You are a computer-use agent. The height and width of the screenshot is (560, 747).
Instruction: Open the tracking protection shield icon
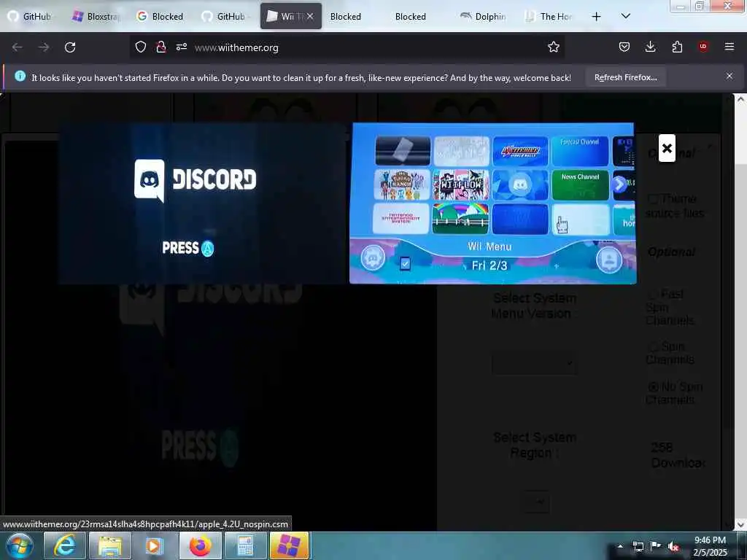point(141,47)
